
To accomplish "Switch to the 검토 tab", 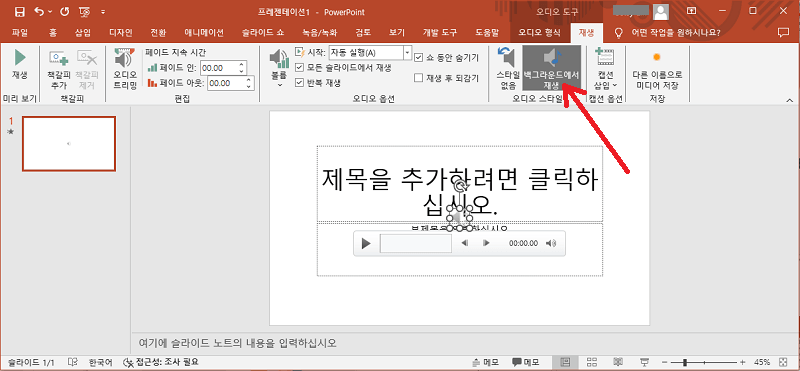I will [x=363, y=33].
